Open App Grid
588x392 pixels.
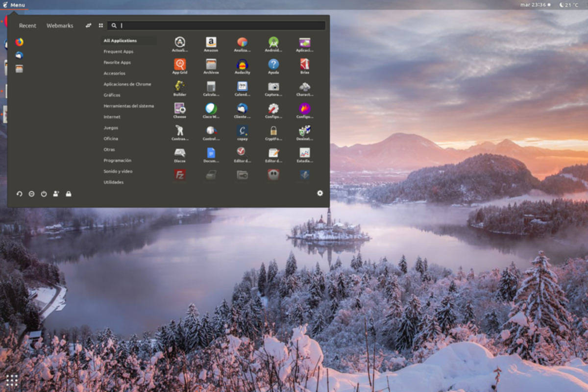[x=180, y=64]
